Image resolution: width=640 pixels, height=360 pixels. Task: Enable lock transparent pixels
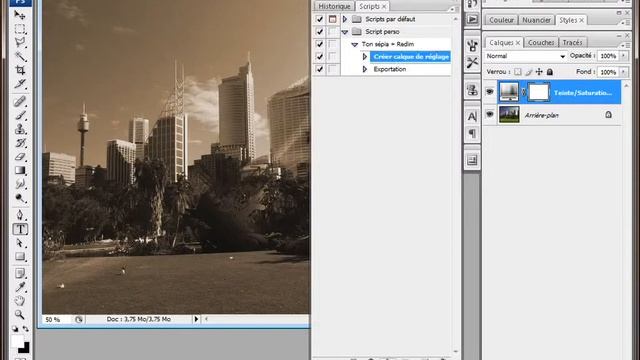518,72
